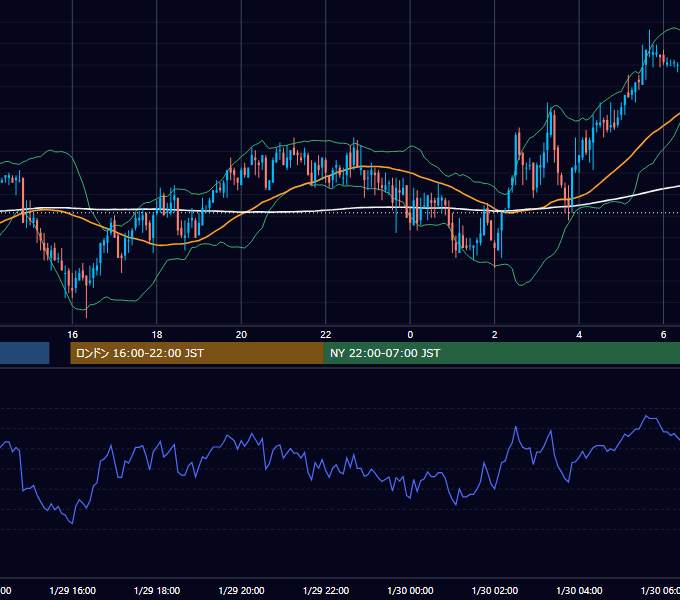680x600 pixels.
Task: Click the 6 hour label on the price chart axis
Action: pyautogui.click(x=664, y=334)
